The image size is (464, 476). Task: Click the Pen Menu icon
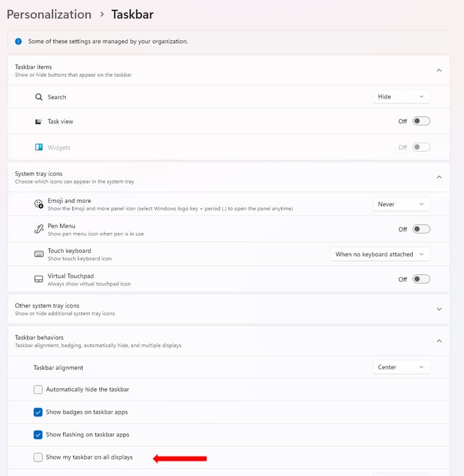click(x=39, y=229)
